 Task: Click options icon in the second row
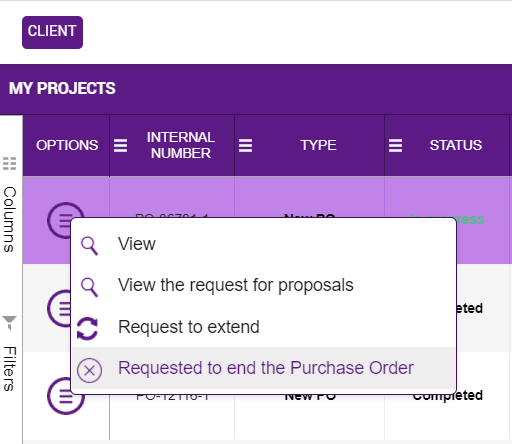pos(59,308)
